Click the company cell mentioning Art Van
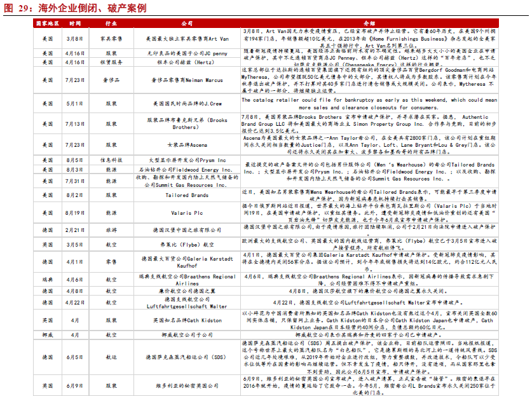Screen dimensions: 532x396 click(187, 39)
